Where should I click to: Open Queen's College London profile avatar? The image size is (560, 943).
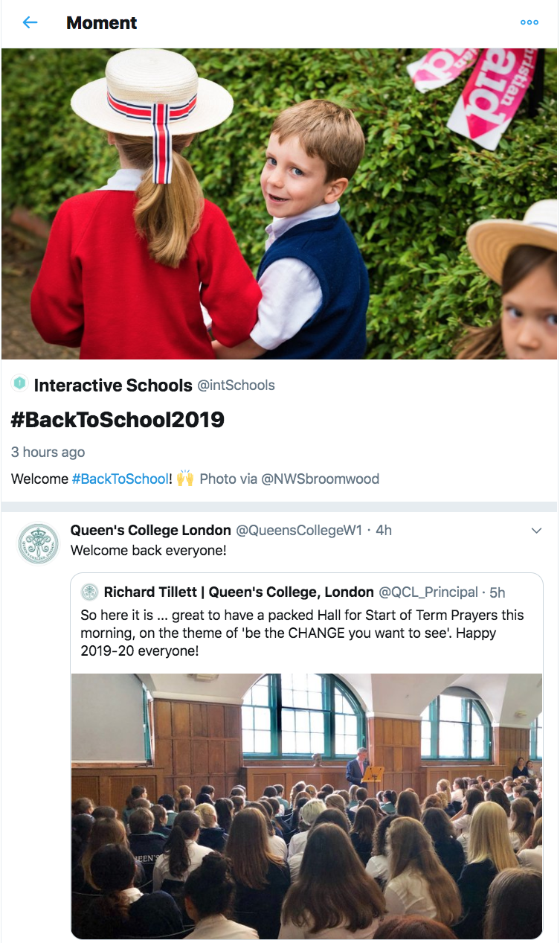click(x=38, y=543)
